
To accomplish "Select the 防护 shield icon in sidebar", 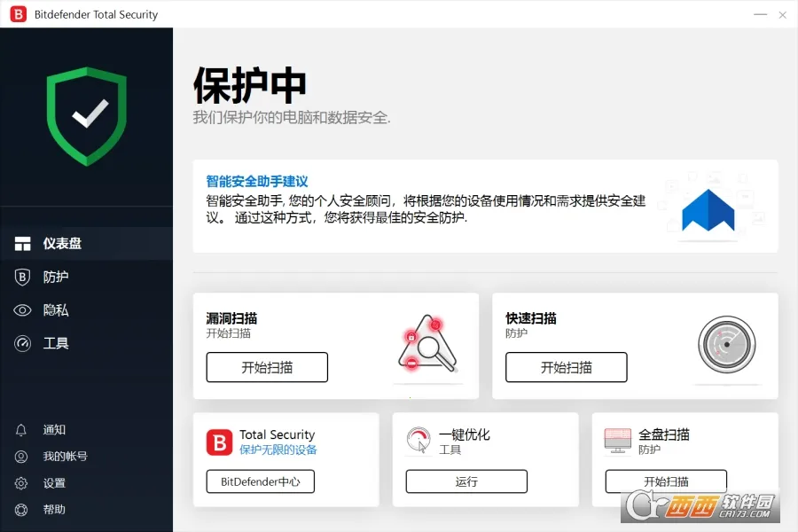I will tap(21, 277).
